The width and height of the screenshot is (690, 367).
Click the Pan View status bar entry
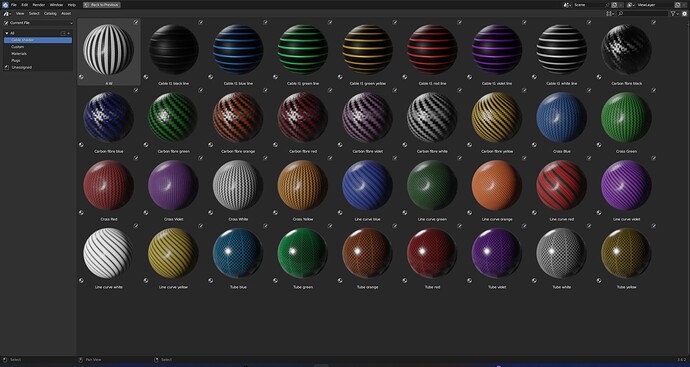pos(90,360)
